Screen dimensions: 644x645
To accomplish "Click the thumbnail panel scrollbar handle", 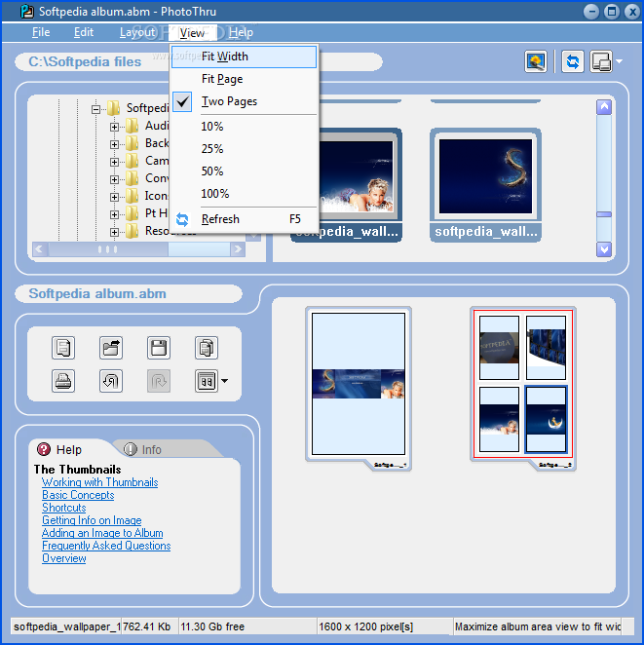I will [x=604, y=214].
